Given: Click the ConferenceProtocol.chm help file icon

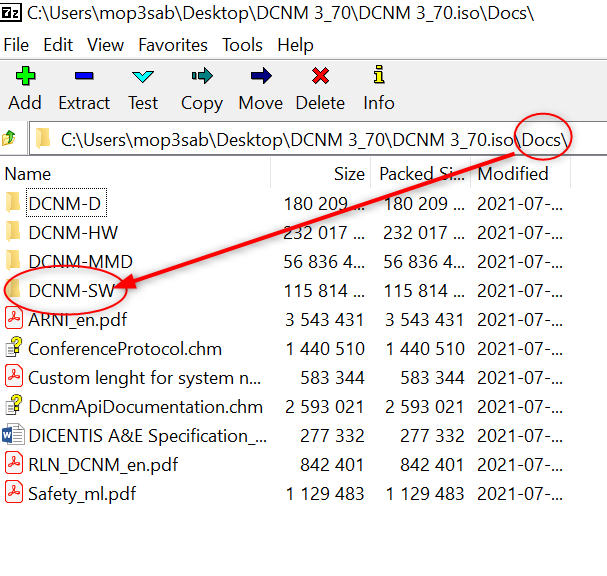Looking at the screenshot, I should pyautogui.click(x=14, y=347).
